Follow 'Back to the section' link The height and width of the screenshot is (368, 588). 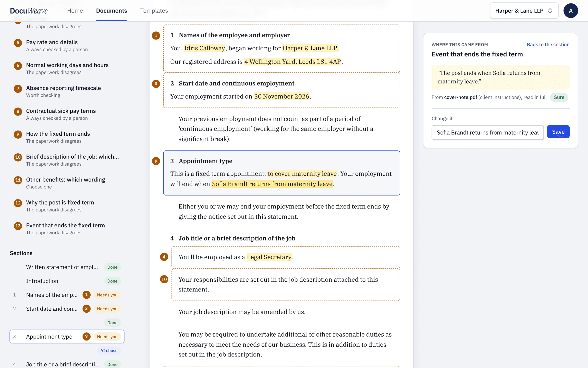coord(548,44)
